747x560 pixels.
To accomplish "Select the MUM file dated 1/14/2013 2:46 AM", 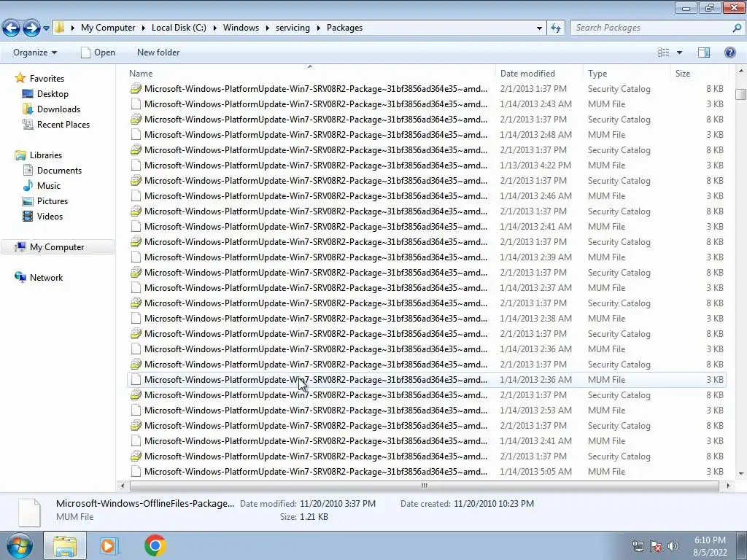I will [426, 195].
